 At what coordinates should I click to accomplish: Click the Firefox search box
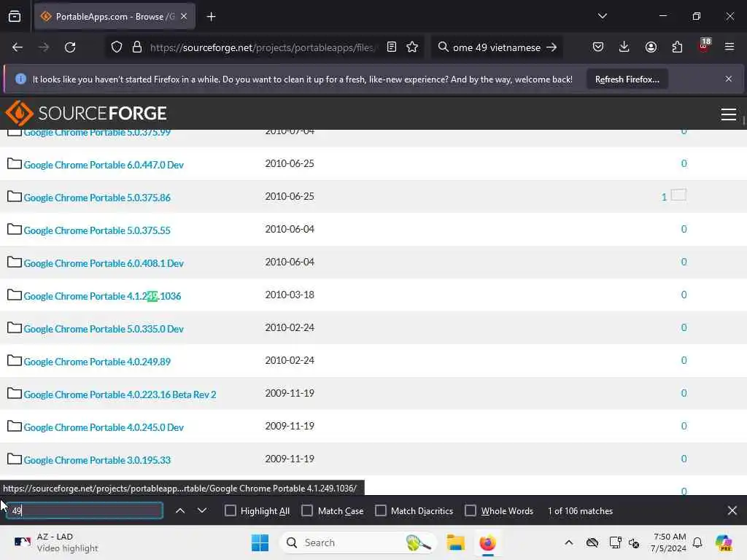pos(495,47)
